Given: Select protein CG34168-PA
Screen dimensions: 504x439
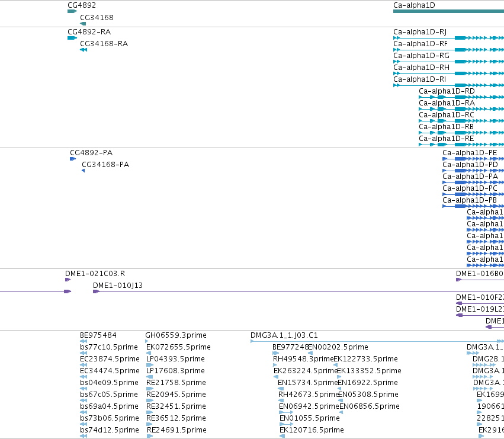Looking at the screenshot, I should pyautogui.click(x=105, y=165).
